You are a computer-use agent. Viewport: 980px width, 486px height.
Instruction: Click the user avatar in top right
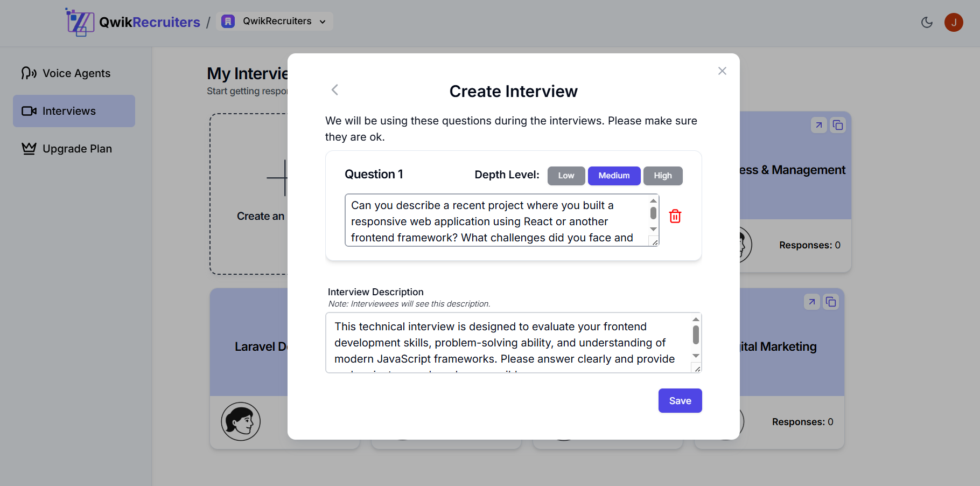point(954,22)
